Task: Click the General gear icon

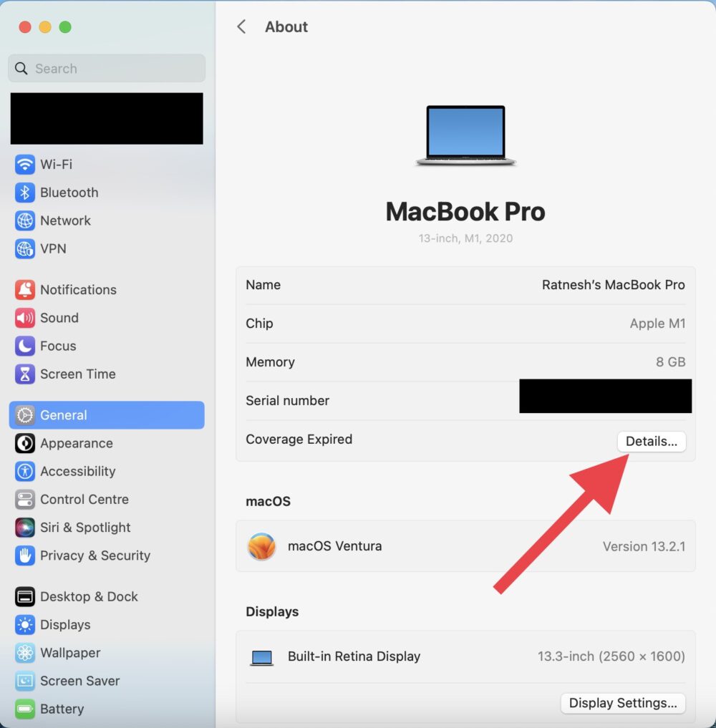Action: pos(24,415)
